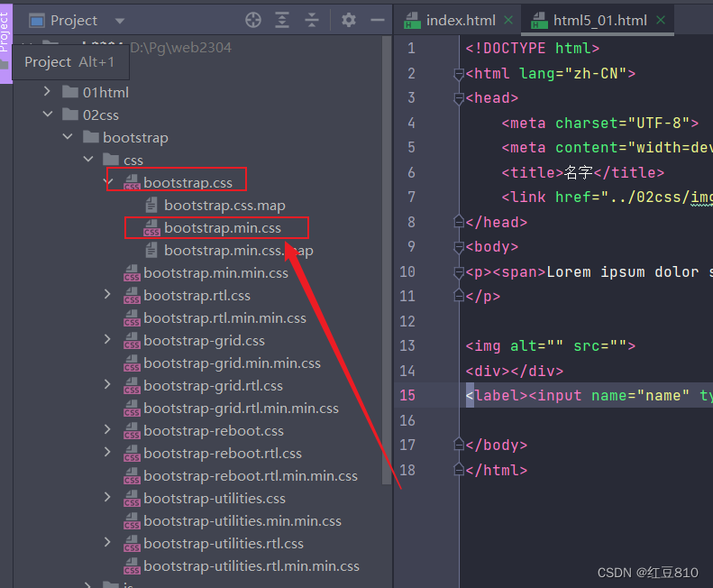Expand the bootstrap-utilities.rtl.css node
Viewport: 713px width, 588px height.
107,543
